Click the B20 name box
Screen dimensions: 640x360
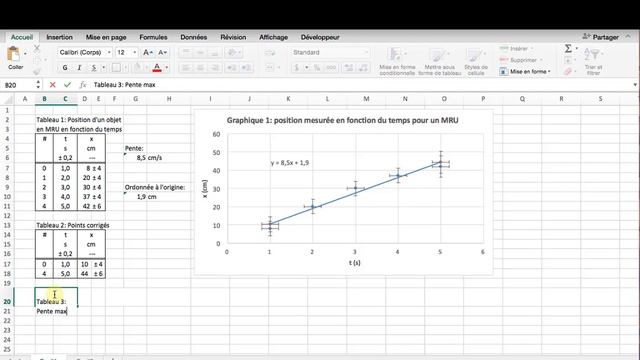(x=18, y=85)
